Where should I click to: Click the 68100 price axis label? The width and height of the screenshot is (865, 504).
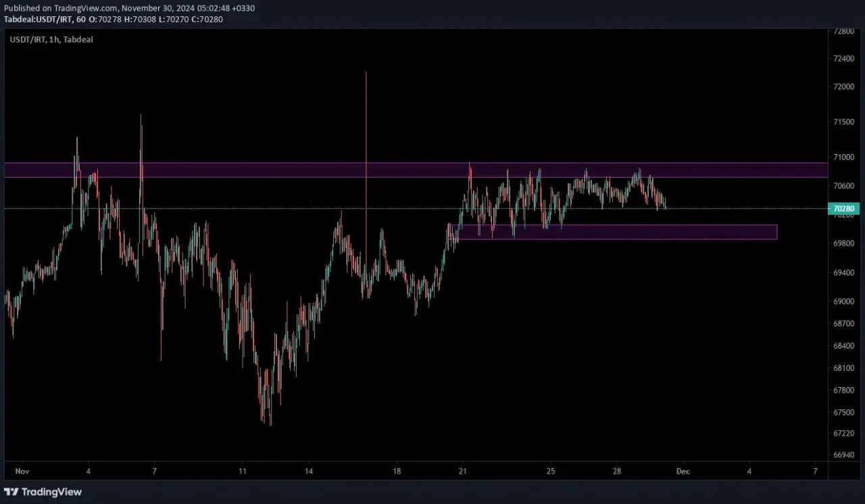coord(845,368)
